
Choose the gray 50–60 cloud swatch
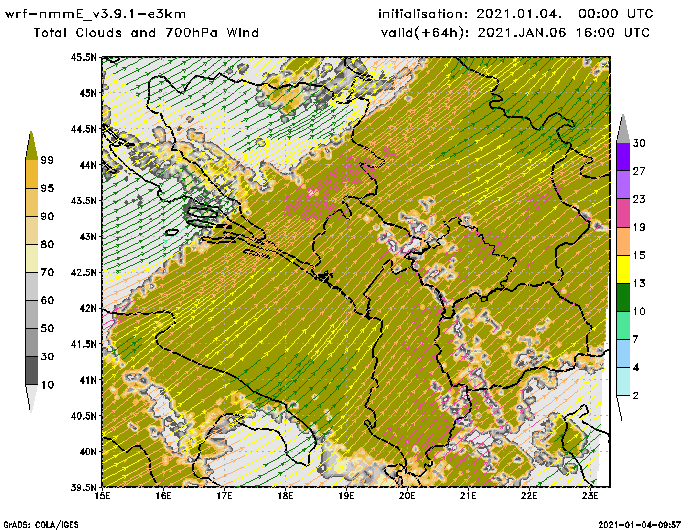pyautogui.click(x=31, y=315)
